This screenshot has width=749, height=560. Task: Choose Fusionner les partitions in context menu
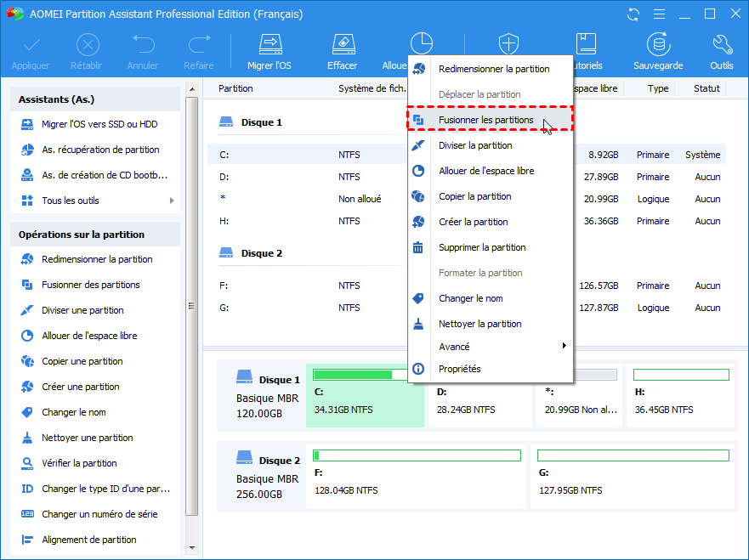coord(490,120)
